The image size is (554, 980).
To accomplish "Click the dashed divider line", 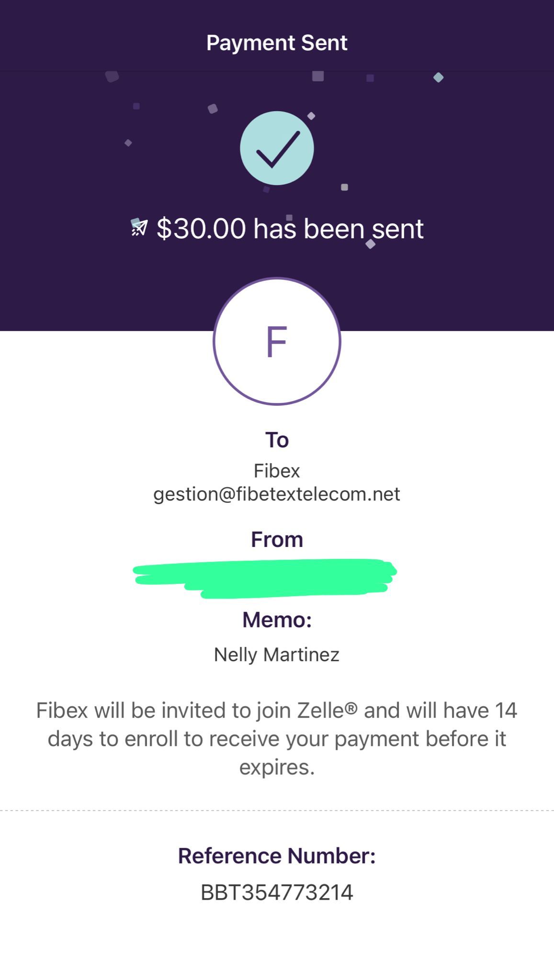I will coord(277,811).
